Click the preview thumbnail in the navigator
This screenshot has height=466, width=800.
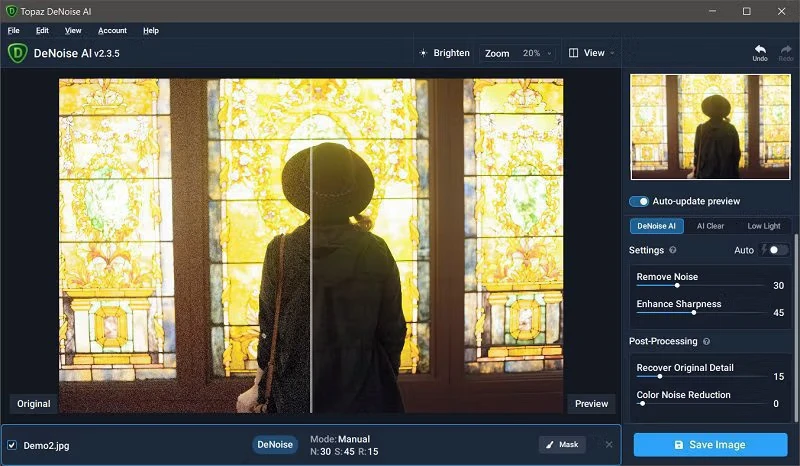click(x=710, y=126)
